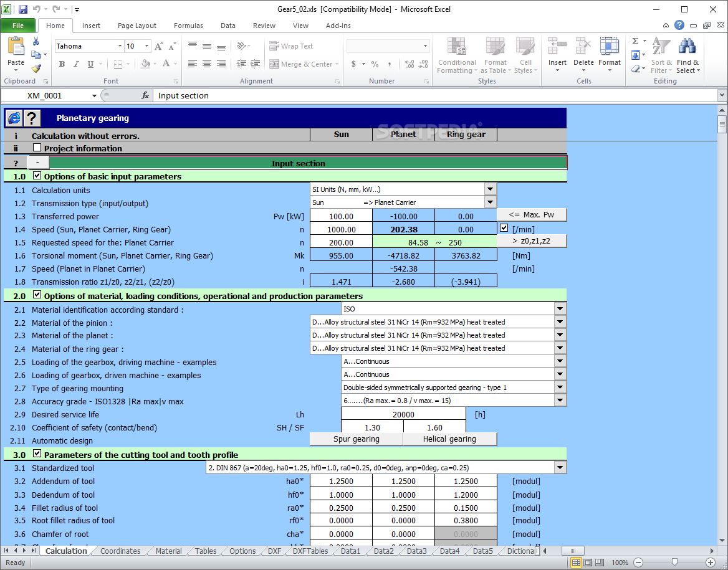Click the Align Text Left icon

tap(193, 64)
